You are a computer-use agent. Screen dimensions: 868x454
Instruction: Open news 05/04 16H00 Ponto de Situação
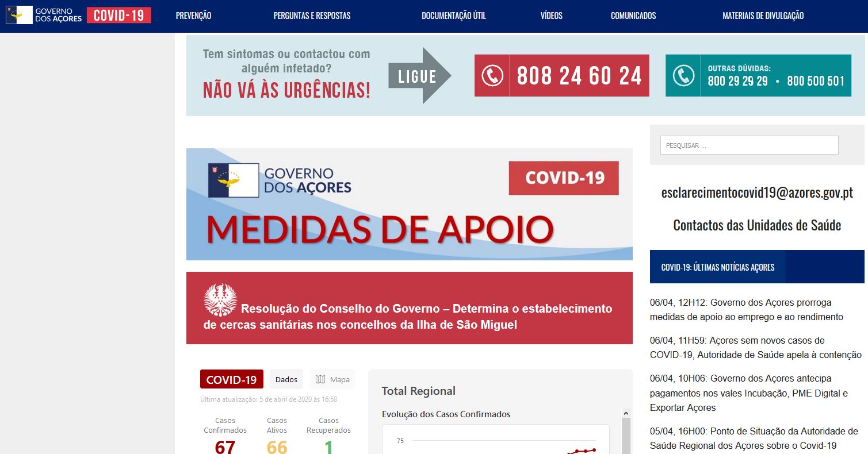click(x=754, y=438)
